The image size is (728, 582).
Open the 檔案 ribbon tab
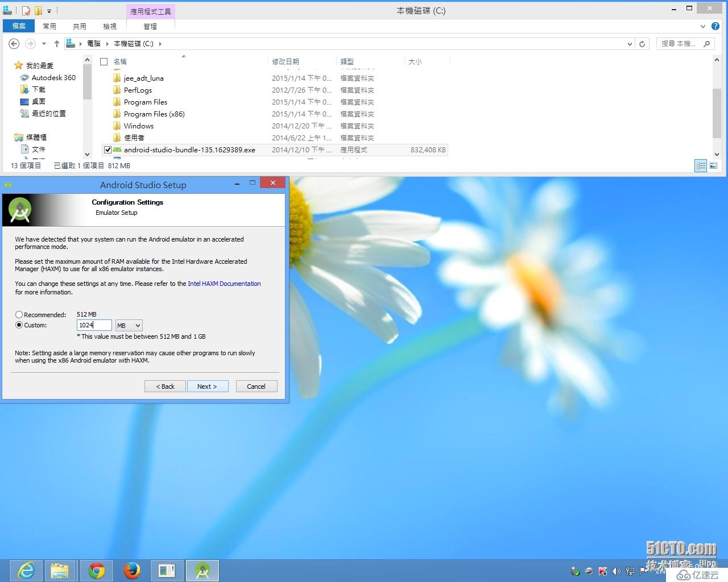click(x=19, y=26)
